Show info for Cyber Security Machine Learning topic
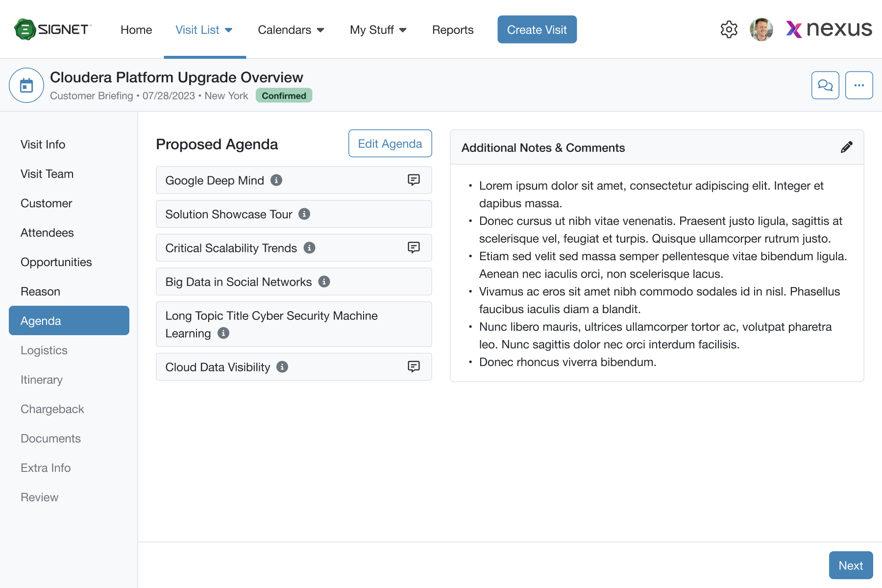The height and width of the screenshot is (588, 882). pyautogui.click(x=223, y=333)
